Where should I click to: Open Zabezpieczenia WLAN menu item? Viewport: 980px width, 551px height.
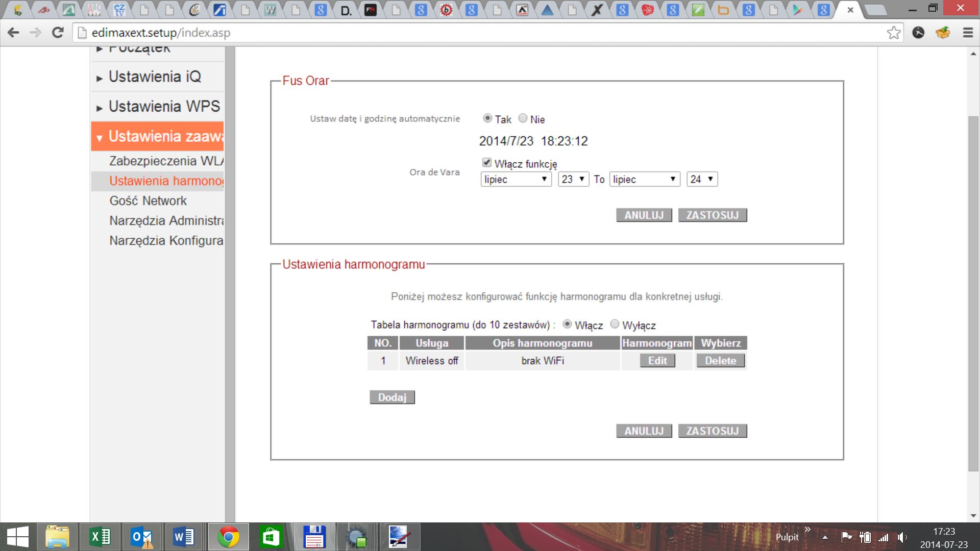click(x=166, y=161)
